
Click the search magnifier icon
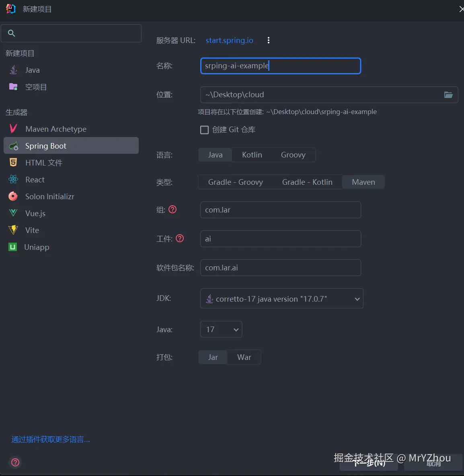click(12, 33)
